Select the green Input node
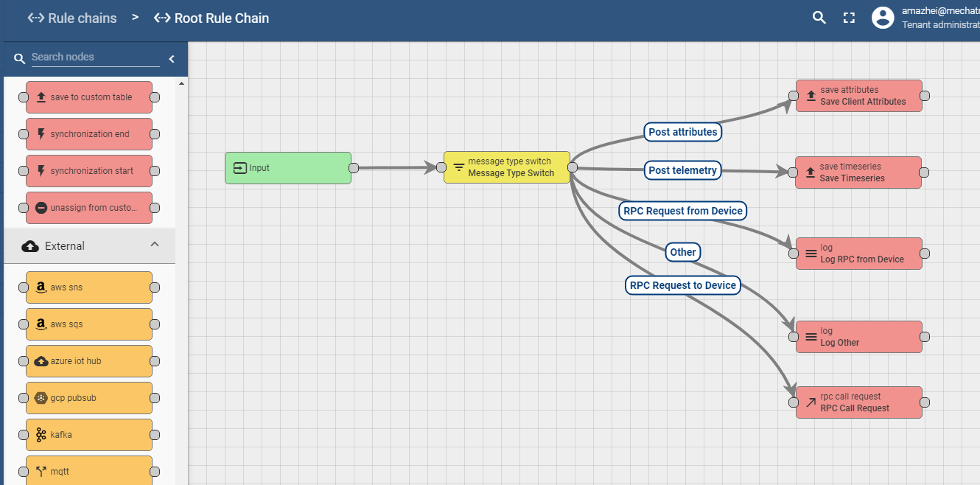The height and width of the screenshot is (485, 980). (x=287, y=168)
